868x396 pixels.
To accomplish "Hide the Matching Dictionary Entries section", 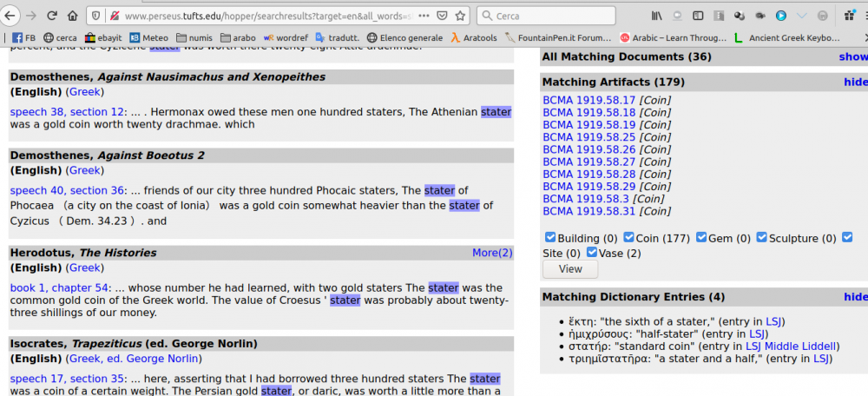I will coord(855,297).
